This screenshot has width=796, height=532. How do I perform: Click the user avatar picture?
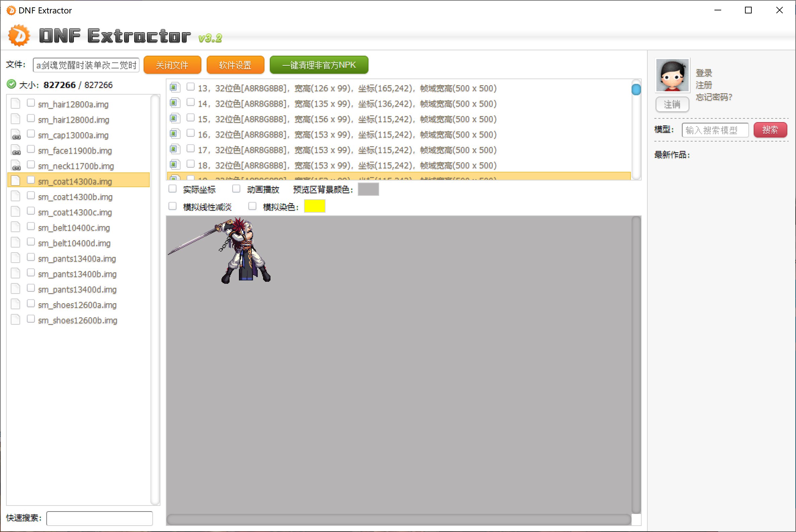point(672,75)
